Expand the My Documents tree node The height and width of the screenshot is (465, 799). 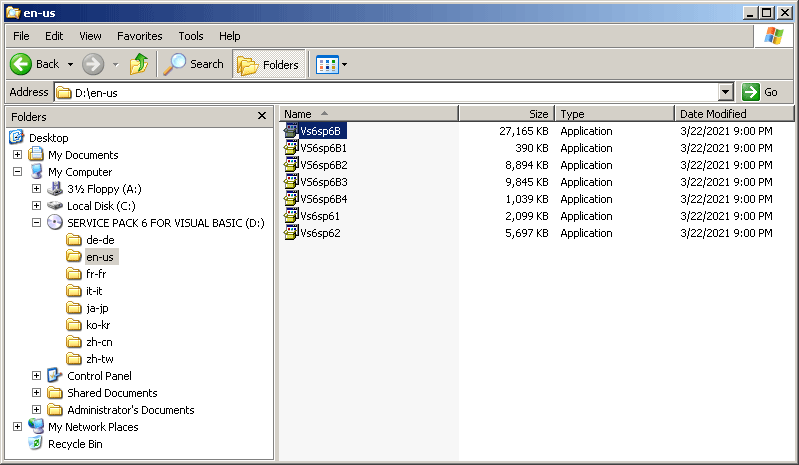click(17, 154)
